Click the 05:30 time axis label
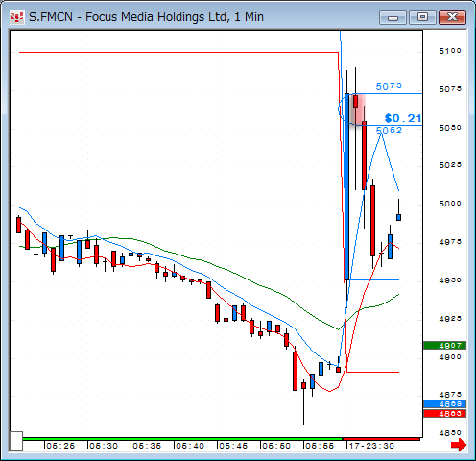Viewport: 476px width, 461px height. (x=104, y=446)
